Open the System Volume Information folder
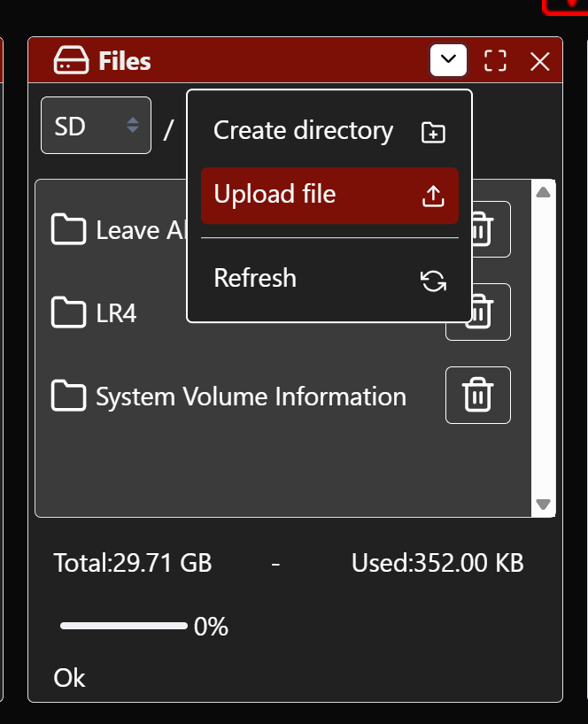Screen dimensions: 588x724 251,397
